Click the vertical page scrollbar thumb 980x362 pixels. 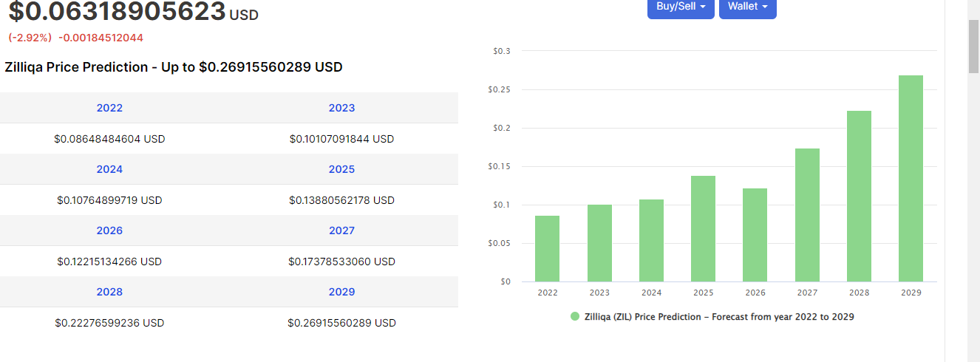coord(974,46)
